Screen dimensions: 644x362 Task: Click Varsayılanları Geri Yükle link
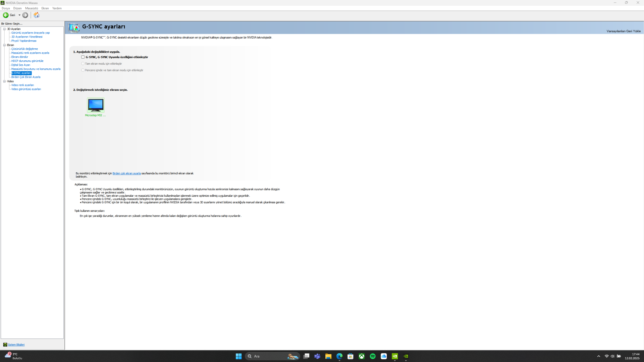click(x=623, y=31)
